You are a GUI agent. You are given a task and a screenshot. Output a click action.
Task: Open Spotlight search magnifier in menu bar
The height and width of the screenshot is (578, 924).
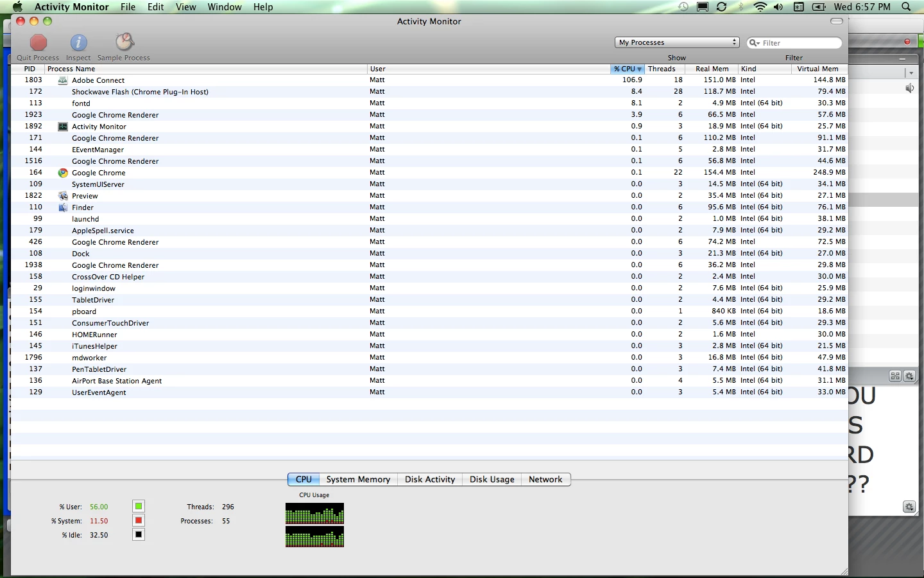[906, 6]
